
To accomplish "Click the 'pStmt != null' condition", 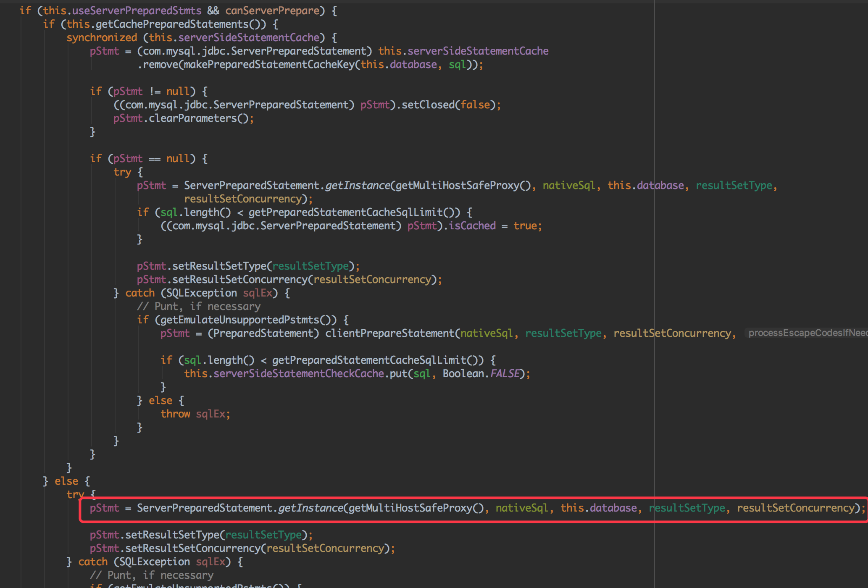I will point(151,91).
